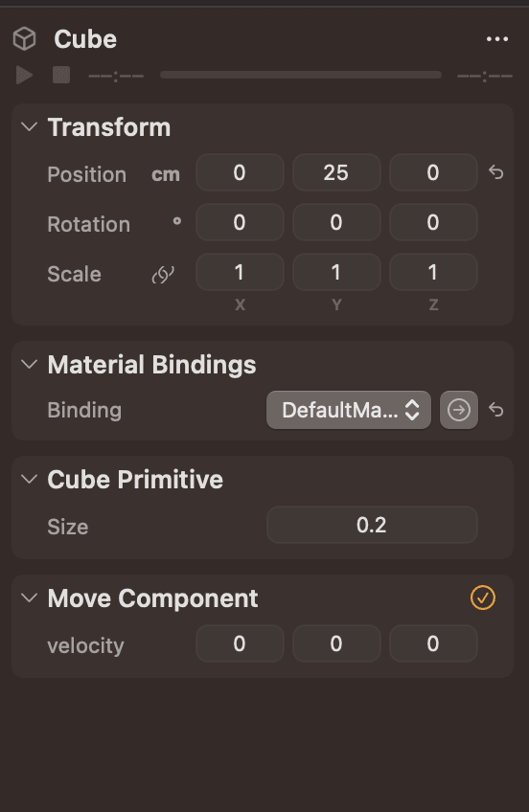Select the Position Y field showing 25

pos(336,172)
